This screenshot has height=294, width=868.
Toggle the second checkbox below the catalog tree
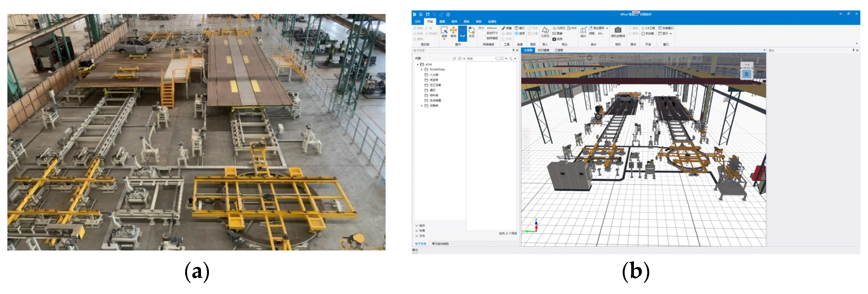(417, 230)
